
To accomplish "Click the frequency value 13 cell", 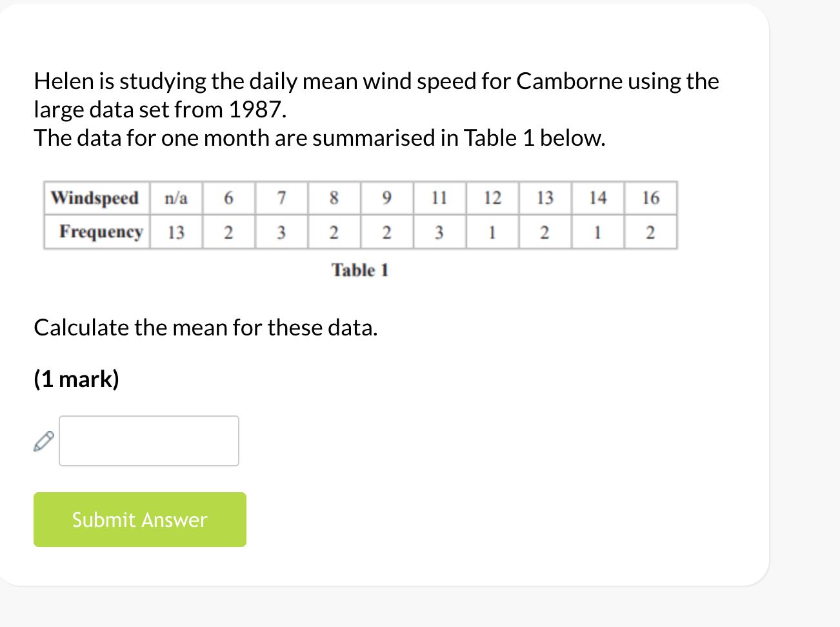I will point(175,232).
